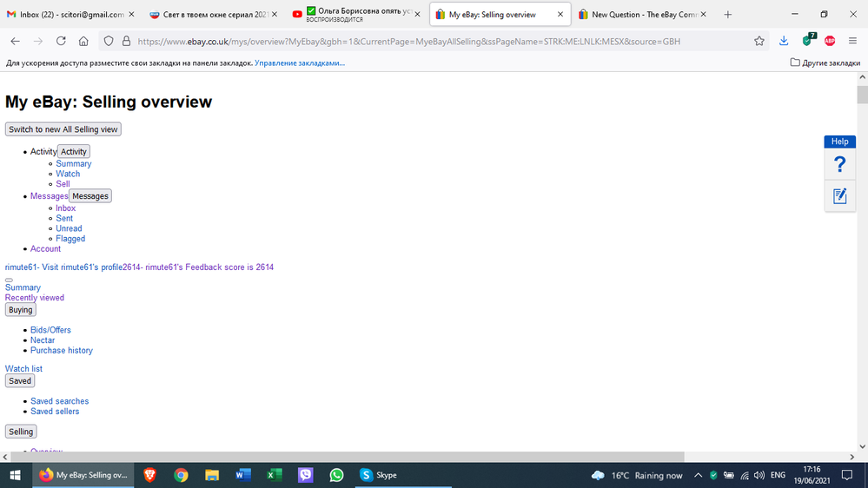868x488 pixels.
Task: Close the My eBay Selling overview tab
Action: pos(560,15)
